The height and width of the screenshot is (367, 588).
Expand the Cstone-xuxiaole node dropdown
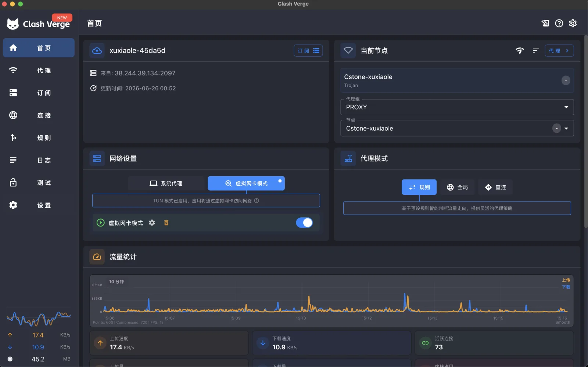[x=457, y=128]
